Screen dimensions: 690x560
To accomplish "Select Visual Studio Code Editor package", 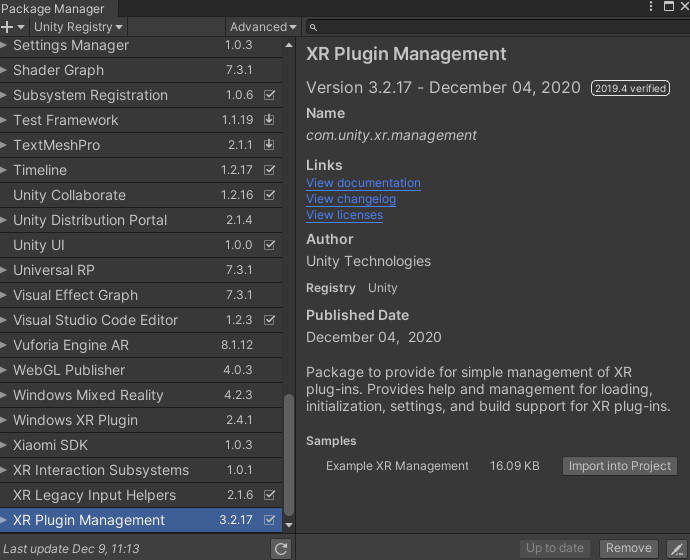I will coord(141,320).
